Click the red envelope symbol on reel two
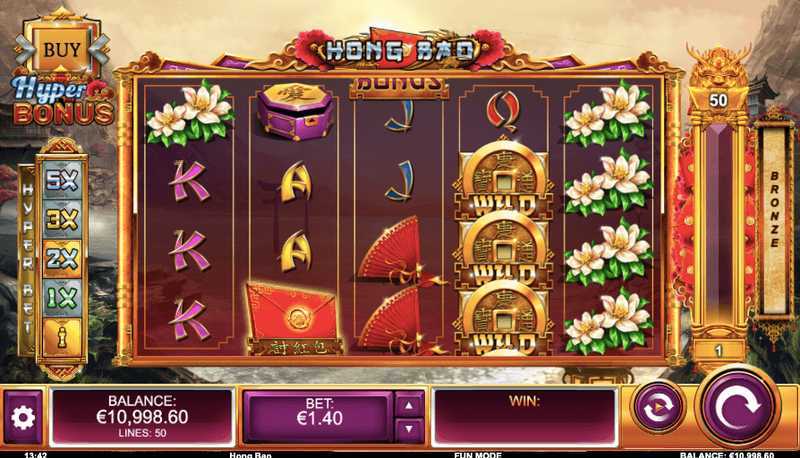This screenshot has height=458, width=800. (x=293, y=317)
